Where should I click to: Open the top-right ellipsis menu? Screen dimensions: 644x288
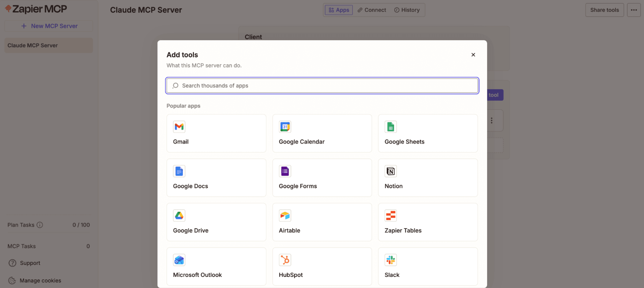click(x=634, y=10)
